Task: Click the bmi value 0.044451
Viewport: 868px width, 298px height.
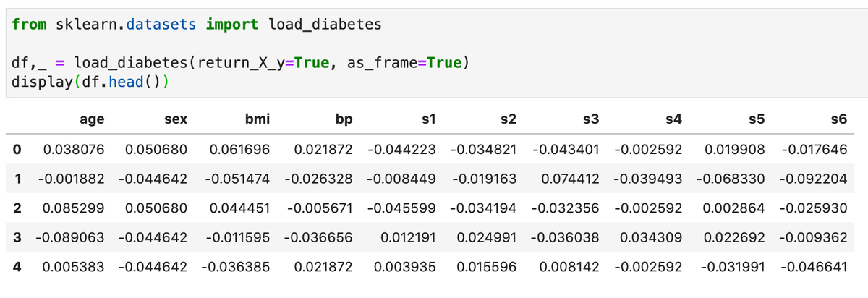Action: [239, 208]
